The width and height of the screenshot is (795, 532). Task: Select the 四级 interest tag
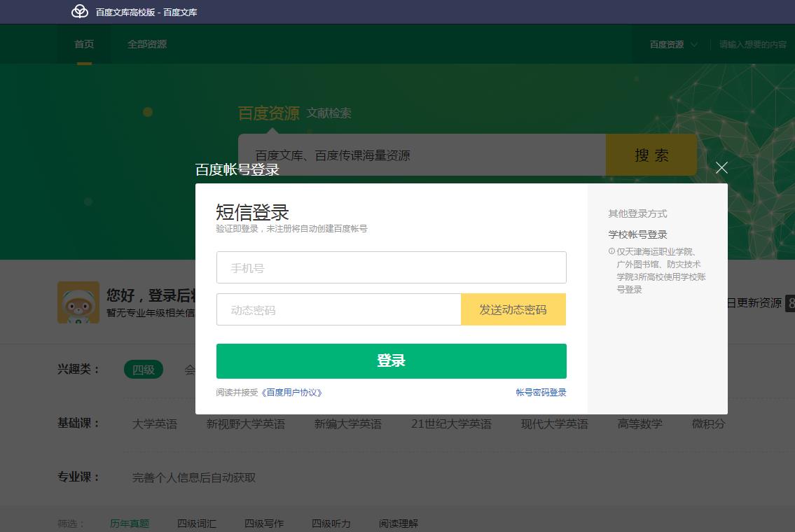pyautogui.click(x=144, y=370)
